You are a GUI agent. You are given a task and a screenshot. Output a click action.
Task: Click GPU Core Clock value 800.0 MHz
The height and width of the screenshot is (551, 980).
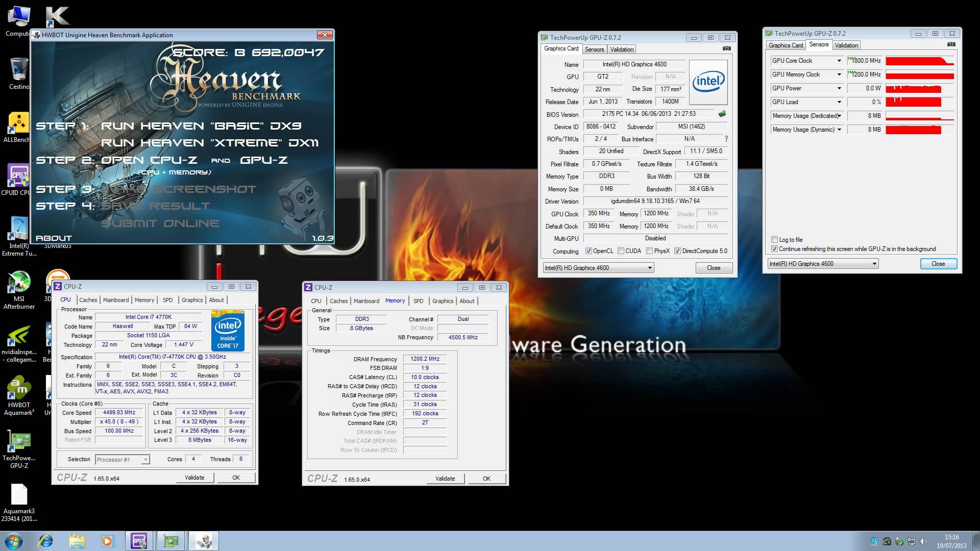pos(865,61)
